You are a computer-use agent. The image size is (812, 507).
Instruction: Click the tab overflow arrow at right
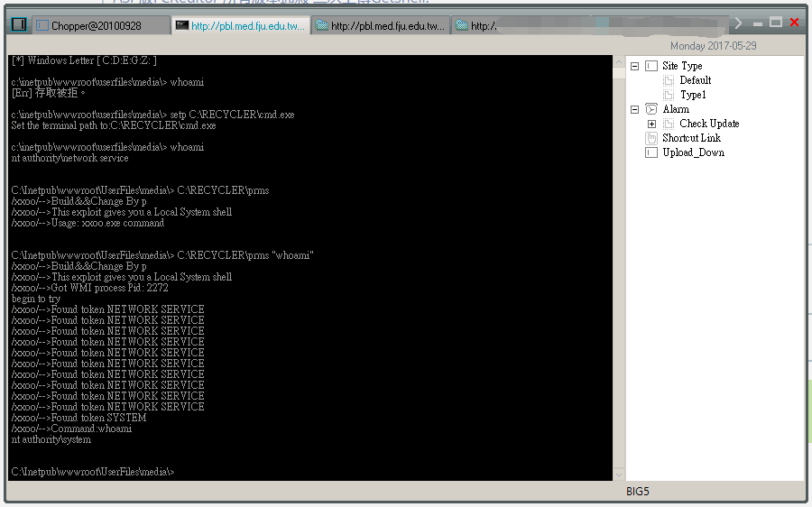[738, 23]
